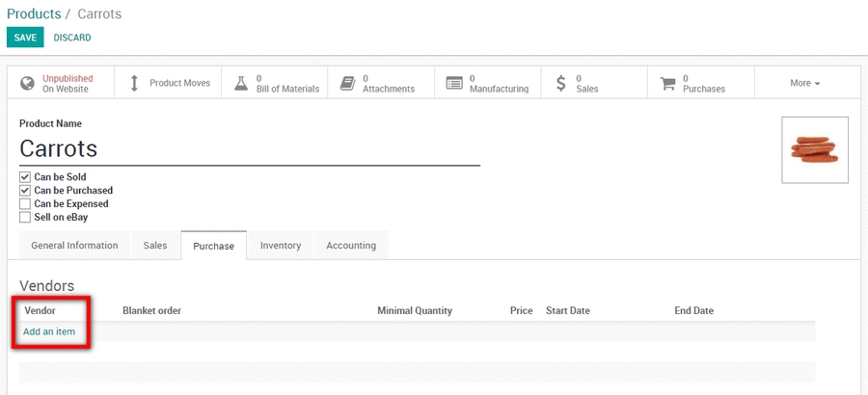This screenshot has width=868, height=395.
Task: Click the Purchases shopping cart icon
Action: coord(668,84)
